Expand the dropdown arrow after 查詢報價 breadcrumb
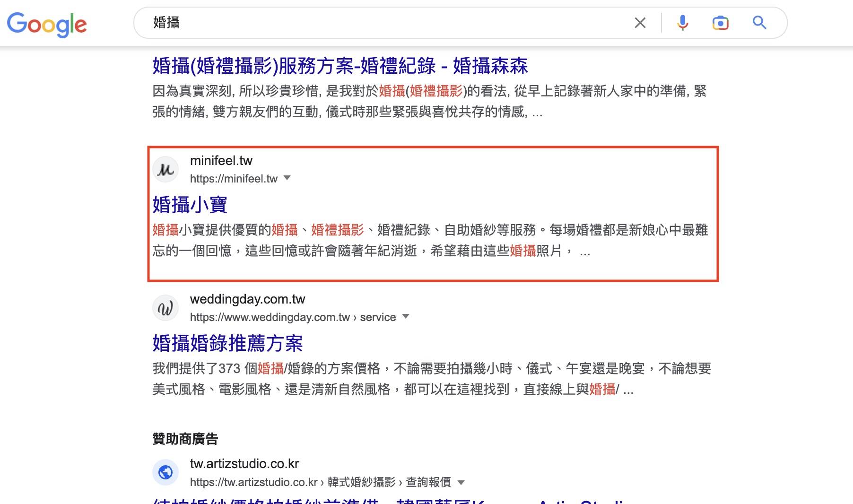This screenshot has width=853, height=504. (x=461, y=482)
